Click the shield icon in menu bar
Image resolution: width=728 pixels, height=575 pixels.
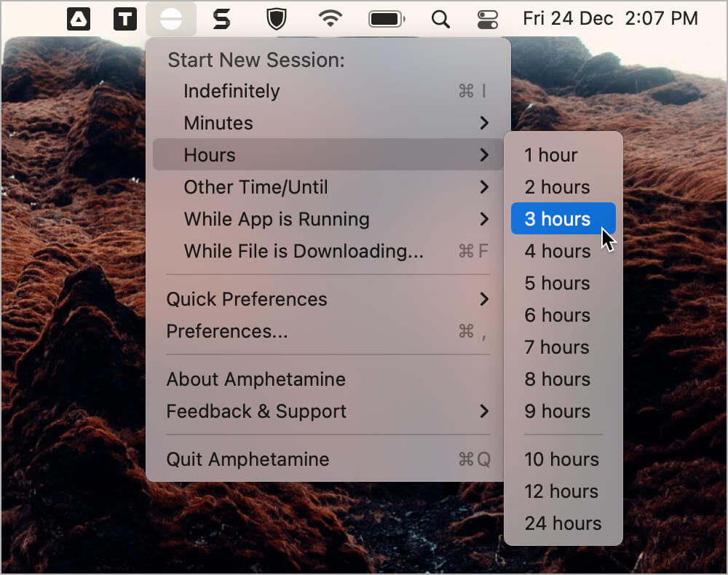pyautogui.click(x=276, y=20)
